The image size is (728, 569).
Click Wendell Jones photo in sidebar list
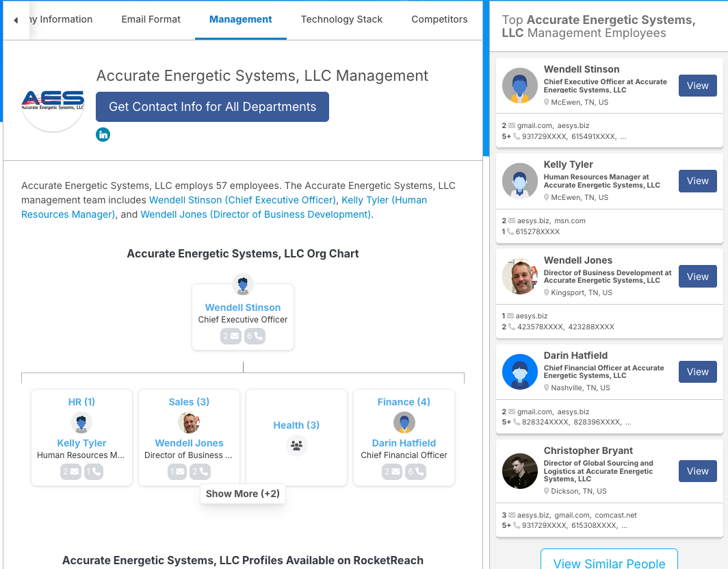pyautogui.click(x=520, y=277)
